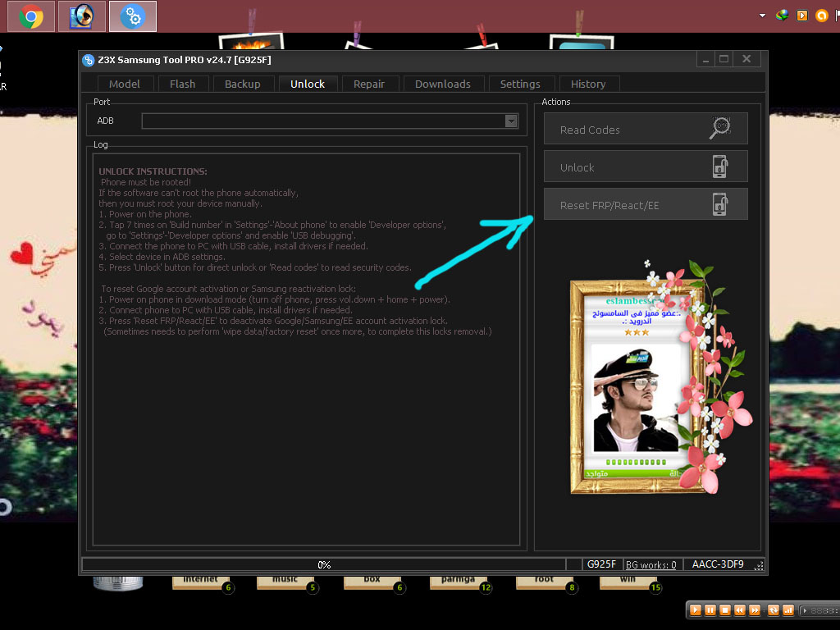The width and height of the screenshot is (840, 630).
Task: Open the parmga desktop folder label
Action: click(x=458, y=581)
